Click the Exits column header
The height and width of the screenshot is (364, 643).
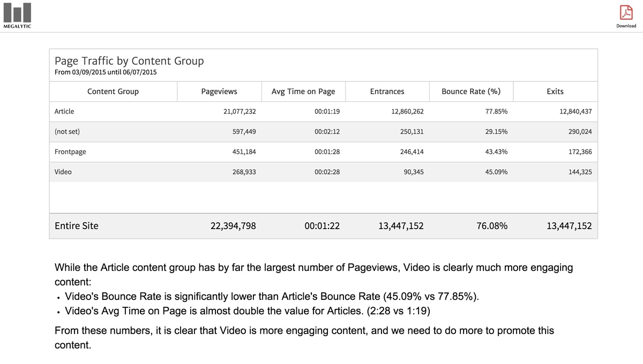pyautogui.click(x=555, y=92)
